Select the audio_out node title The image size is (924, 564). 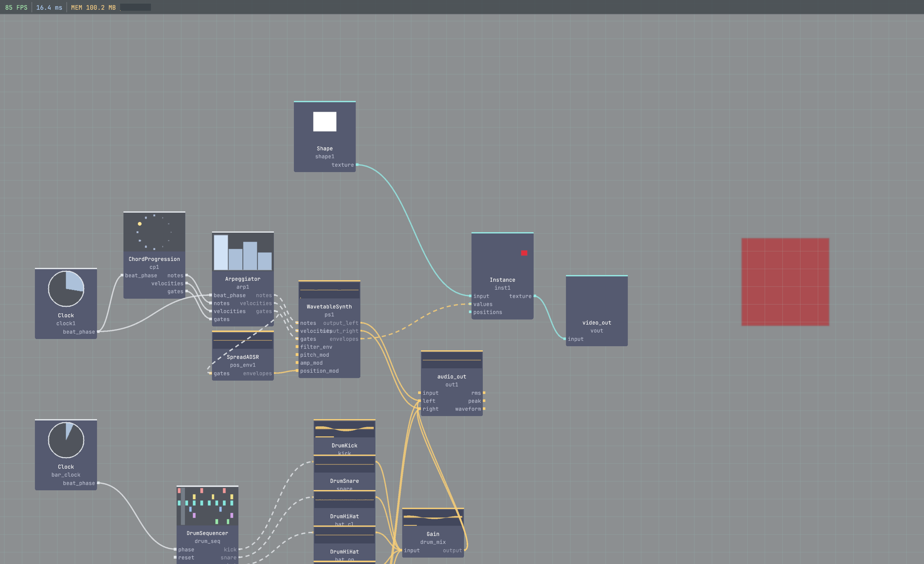pyautogui.click(x=452, y=377)
